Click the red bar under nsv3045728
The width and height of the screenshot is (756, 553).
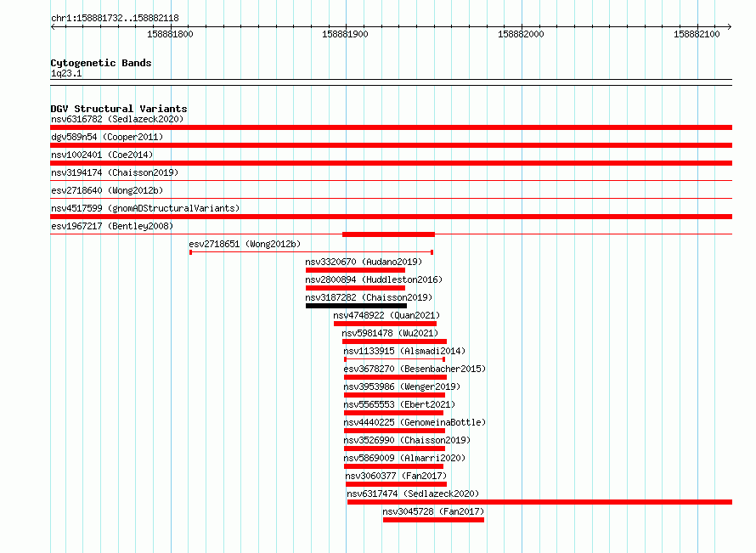[x=433, y=520]
